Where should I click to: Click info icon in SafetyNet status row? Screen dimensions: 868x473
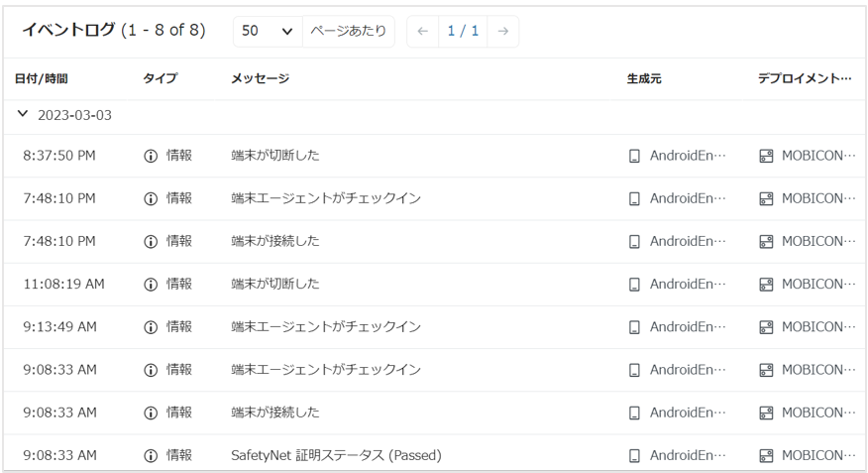(x=151, y=456)
